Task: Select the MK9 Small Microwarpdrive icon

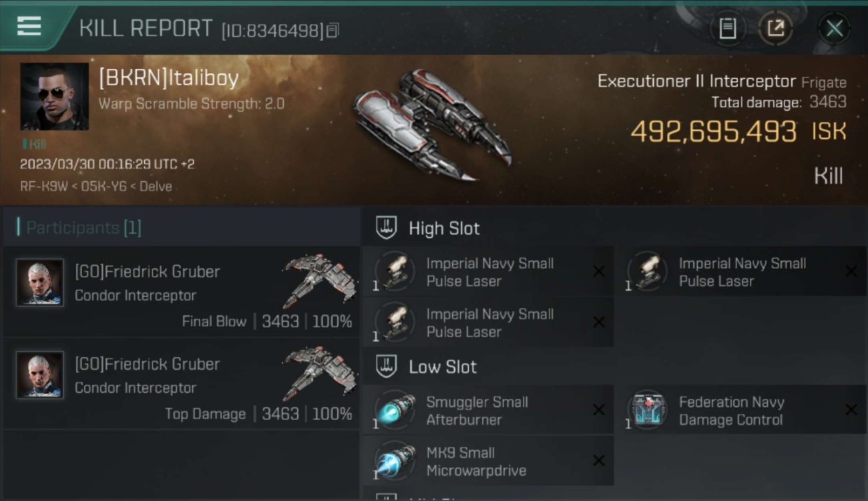Action: (395, 461)
